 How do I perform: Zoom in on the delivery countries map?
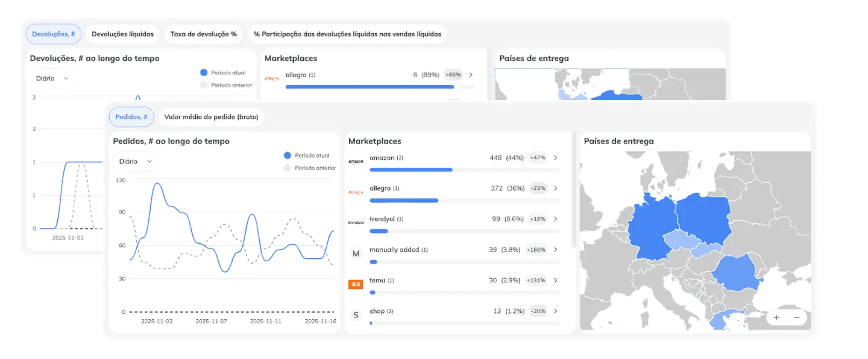pyautogui.click(x=776, y=317)
